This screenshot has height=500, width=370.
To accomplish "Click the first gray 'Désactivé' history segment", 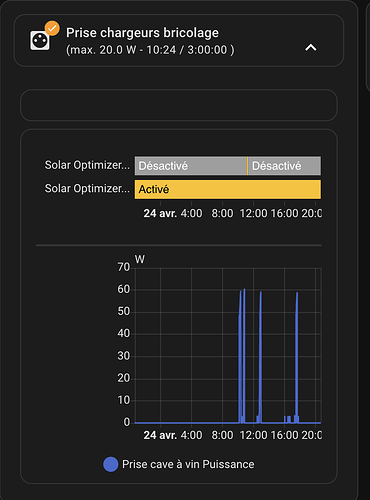I will [191, 166].
